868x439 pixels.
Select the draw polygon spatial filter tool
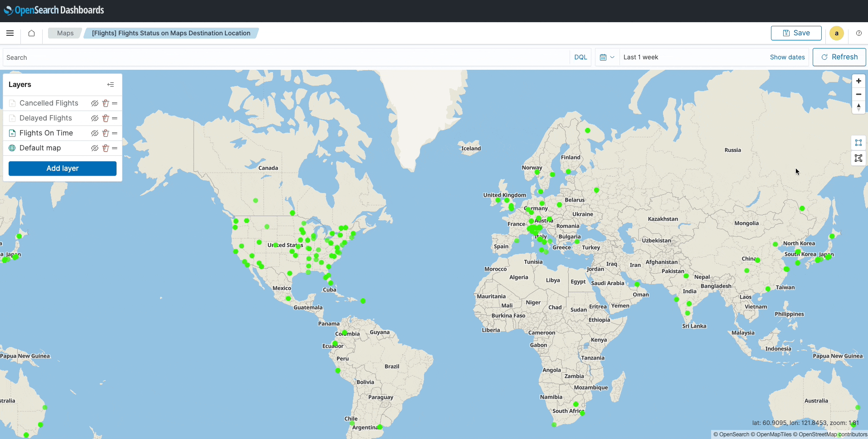(858, 158)
